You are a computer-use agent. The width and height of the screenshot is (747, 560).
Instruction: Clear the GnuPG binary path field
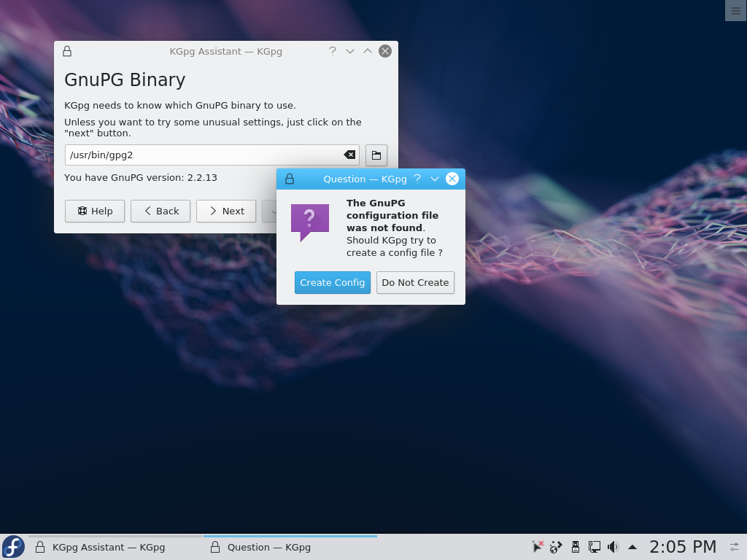coord(349,155)
